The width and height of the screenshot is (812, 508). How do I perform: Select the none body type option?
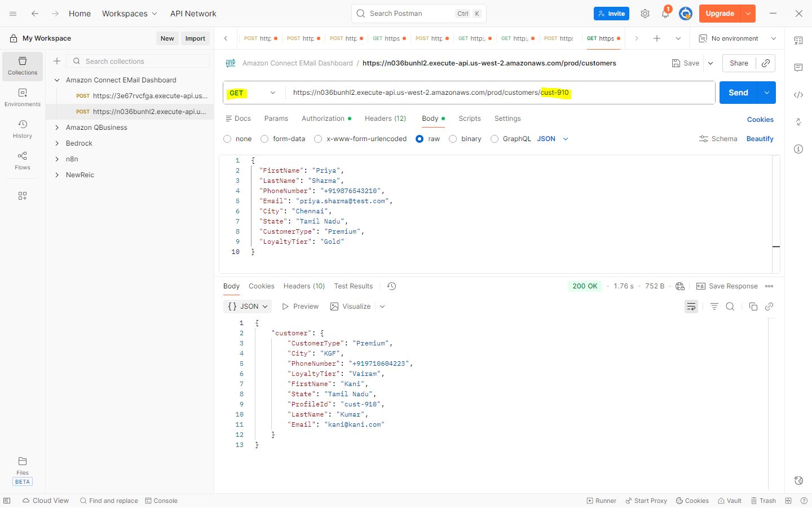(x=227, y=139)
